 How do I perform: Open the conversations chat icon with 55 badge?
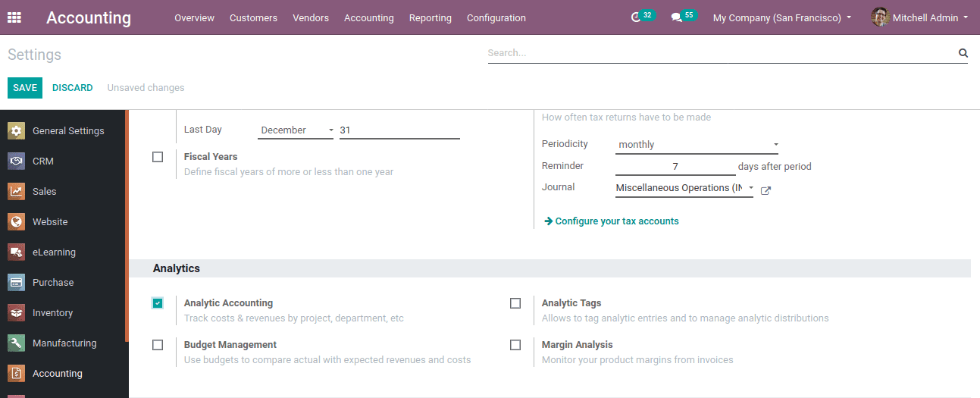tap(684, 17)
